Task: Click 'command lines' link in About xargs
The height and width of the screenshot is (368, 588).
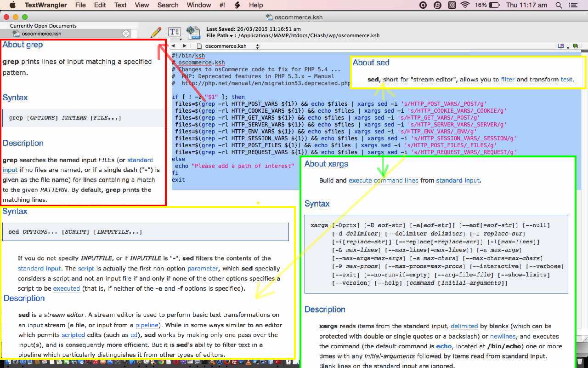Action: 396,180
